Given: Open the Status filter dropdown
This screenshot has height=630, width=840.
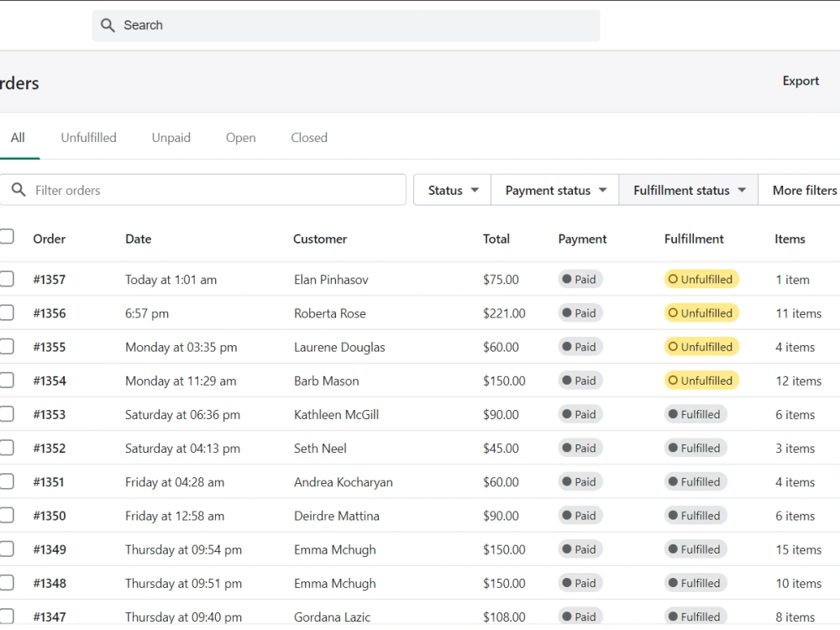Looking at the screenshot, I should 452,190.
